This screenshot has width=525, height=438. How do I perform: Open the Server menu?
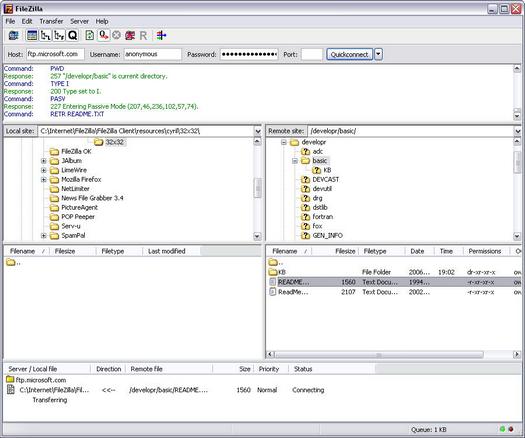click(x=79, y=21)
